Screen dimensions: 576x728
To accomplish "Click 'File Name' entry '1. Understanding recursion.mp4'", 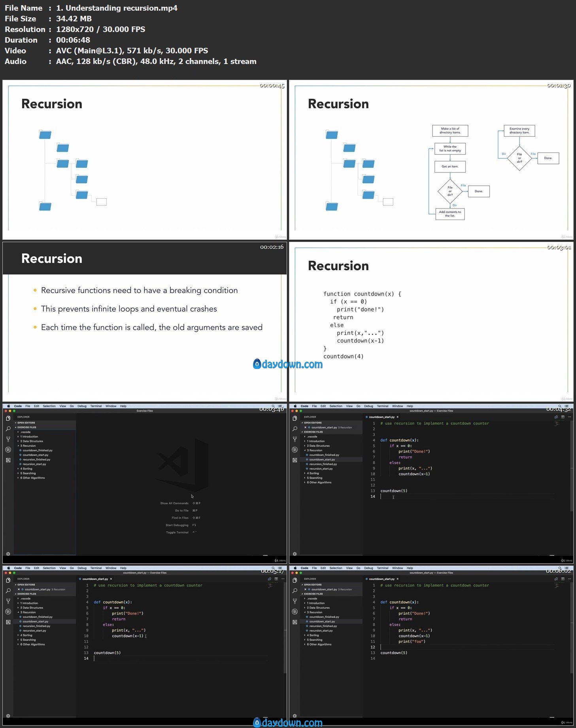I will tap(117, 8).
